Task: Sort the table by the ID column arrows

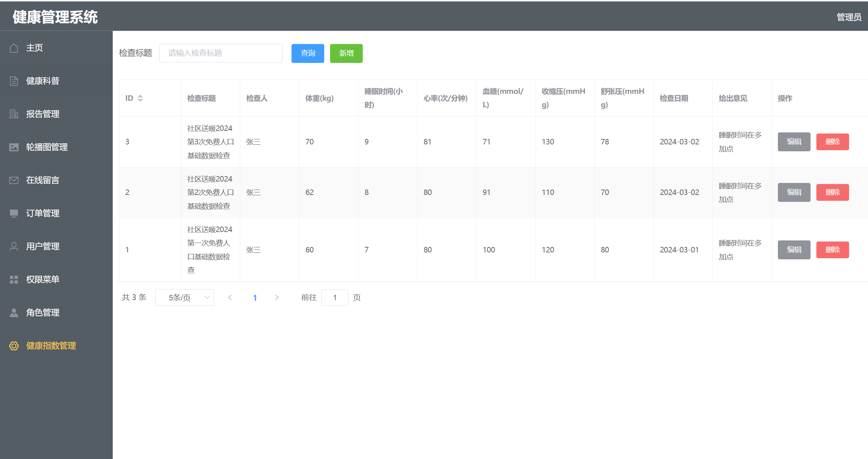Action: 140,98
